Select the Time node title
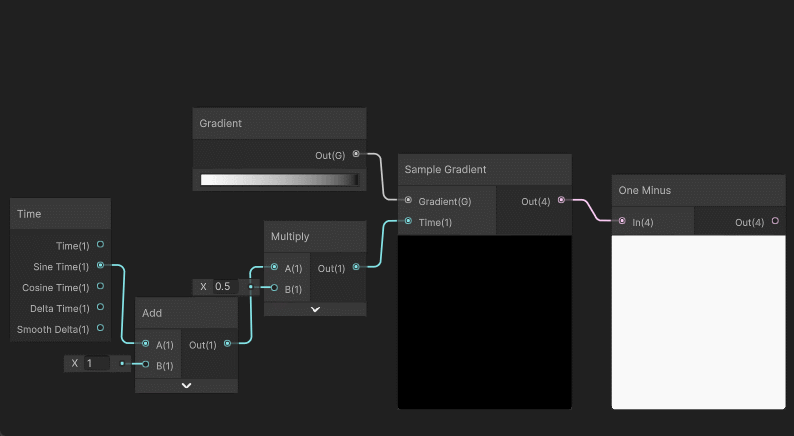794x436 pixels. tap(60, 214)
